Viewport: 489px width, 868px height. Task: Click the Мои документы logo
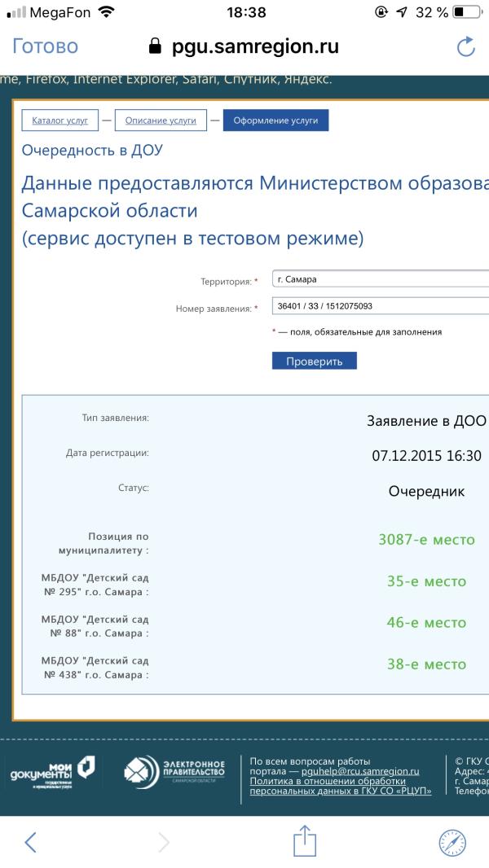53,771
